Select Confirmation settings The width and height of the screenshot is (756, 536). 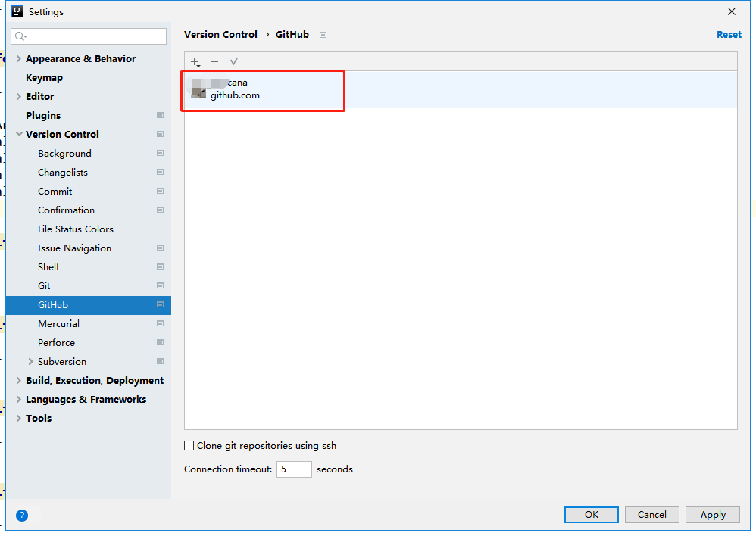pyautogui.click(x=66, y=210)
